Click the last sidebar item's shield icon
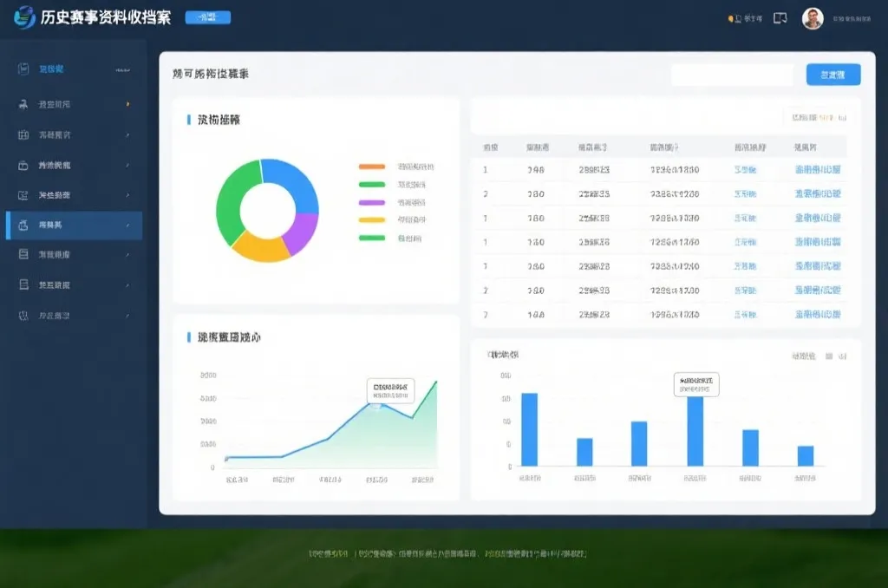This screenshot has height=588, width=888. (x=23, y=316)
